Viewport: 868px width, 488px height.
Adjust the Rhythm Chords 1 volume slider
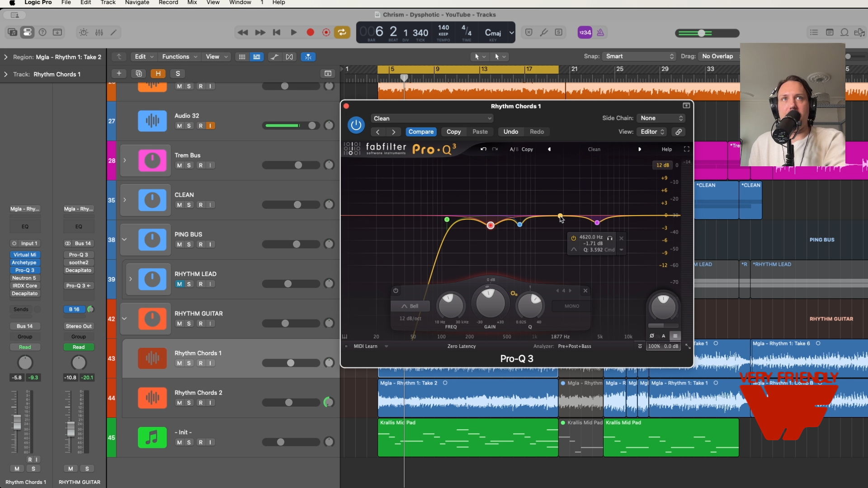pyautogui.click(x=291, y=363)
